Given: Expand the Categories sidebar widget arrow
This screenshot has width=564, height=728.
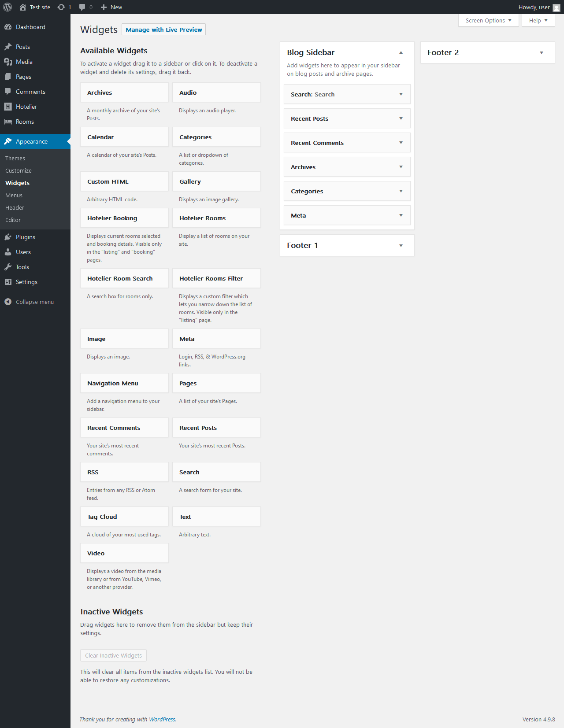Looking at the screenshot, I should coord(401,191).
